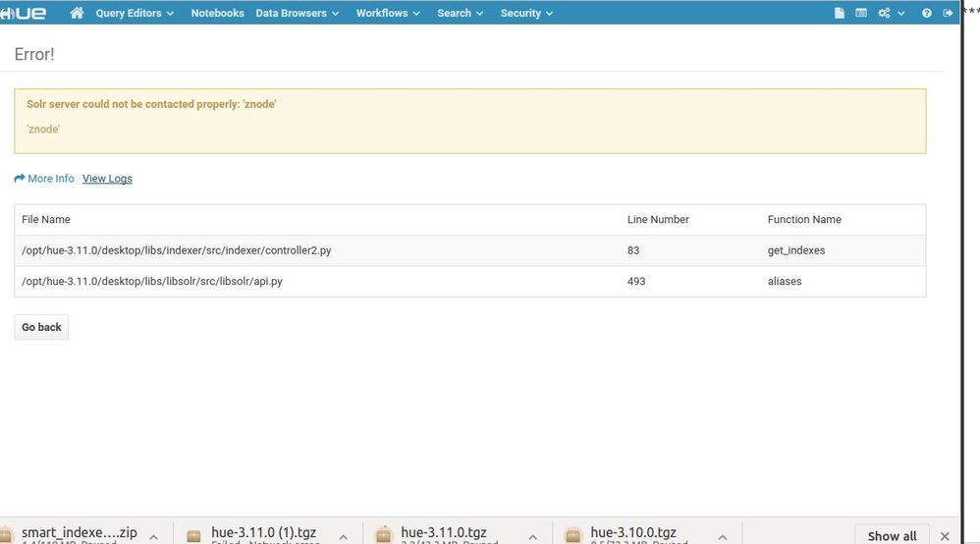Expand options for smart_indexe....zip download
Viewport: 980px width, 544px height.
(x=154, y=536)
